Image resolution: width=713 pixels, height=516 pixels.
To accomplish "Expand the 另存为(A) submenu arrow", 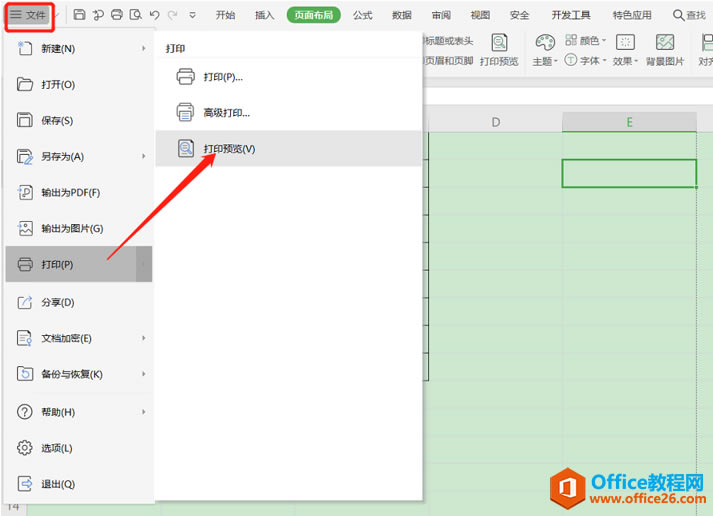I will click(x=143, y=156).
